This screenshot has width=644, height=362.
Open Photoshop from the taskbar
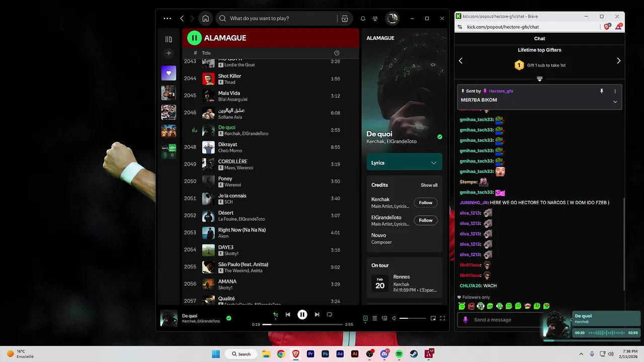tap(325, 354)
